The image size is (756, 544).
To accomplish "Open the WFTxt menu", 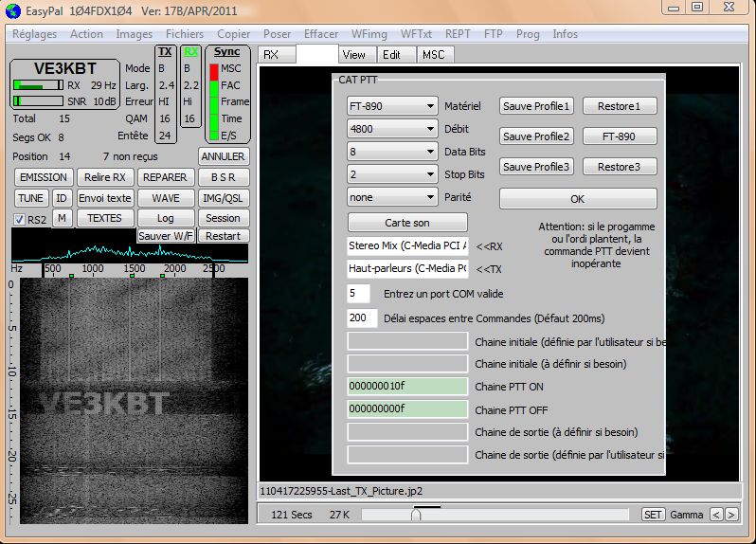I will pos(416,34).
